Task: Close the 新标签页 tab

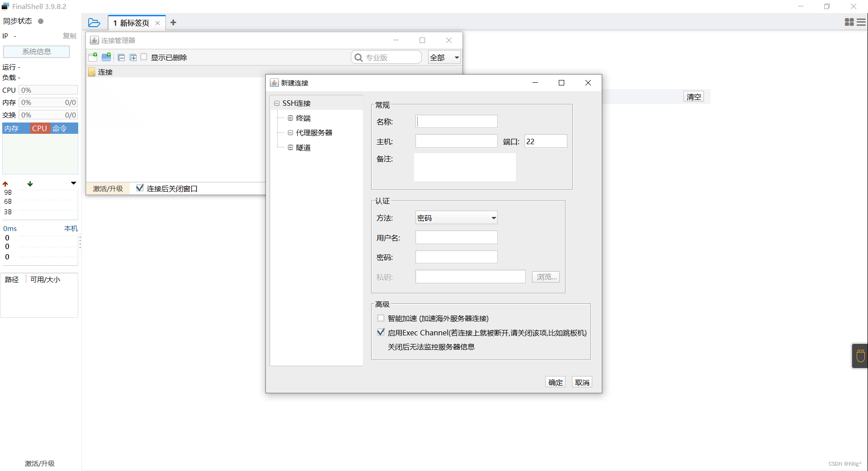Action: (157, 23)
